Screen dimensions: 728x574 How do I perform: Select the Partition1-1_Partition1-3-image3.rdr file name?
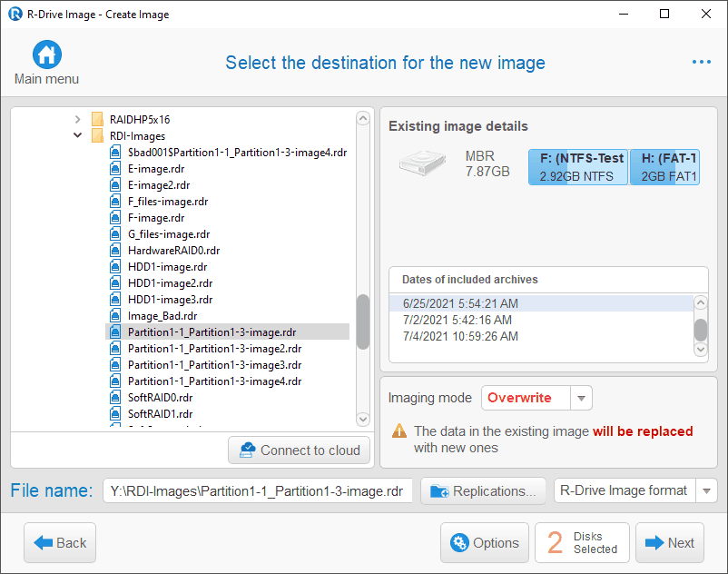pyautogui.click(x=214, y=364)
